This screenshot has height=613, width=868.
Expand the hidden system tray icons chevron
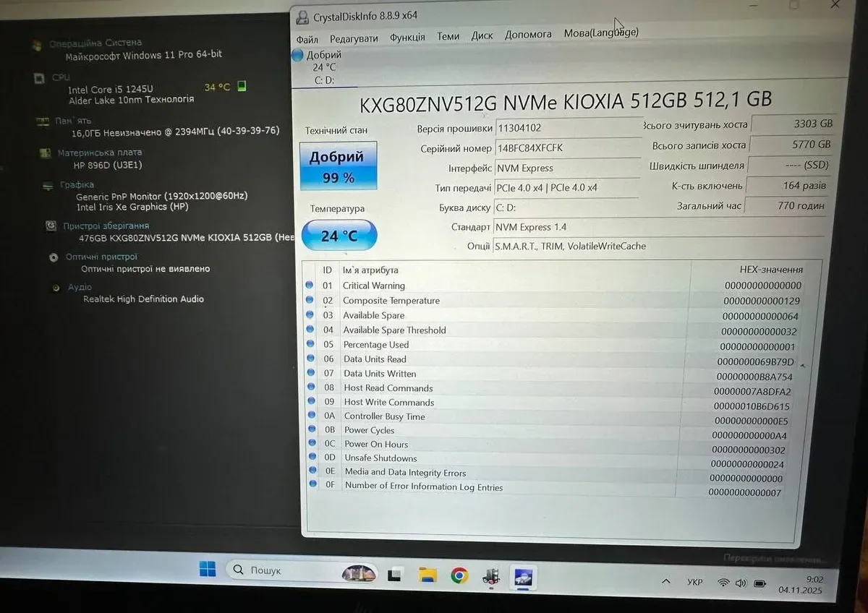tap(665, 582)
